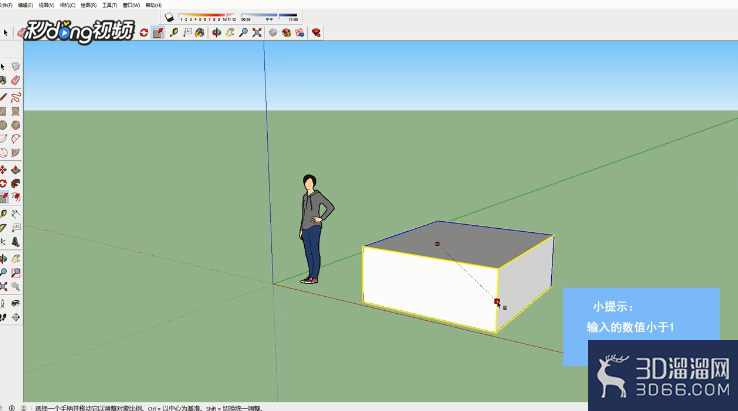This screenshot has width=738, height=411.
Task: Select the red Move arrows in left toolbox
Action: pos(3,169)
